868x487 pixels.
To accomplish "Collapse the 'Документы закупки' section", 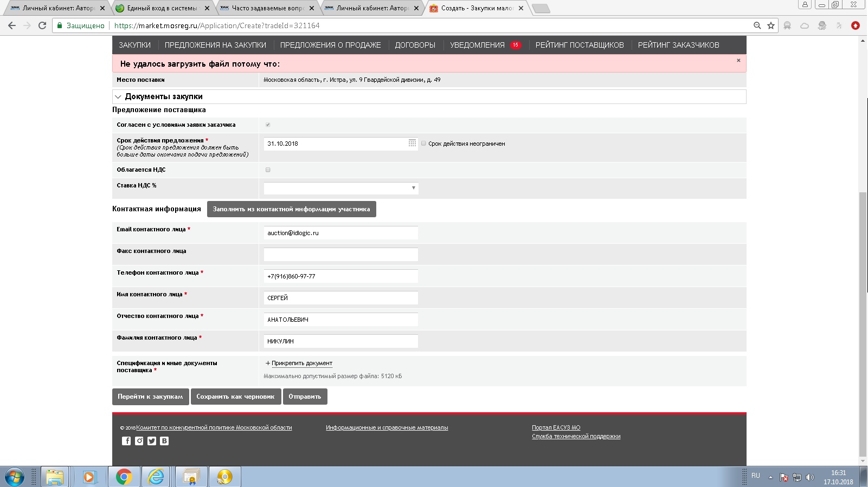I will [x=118, y=97].
